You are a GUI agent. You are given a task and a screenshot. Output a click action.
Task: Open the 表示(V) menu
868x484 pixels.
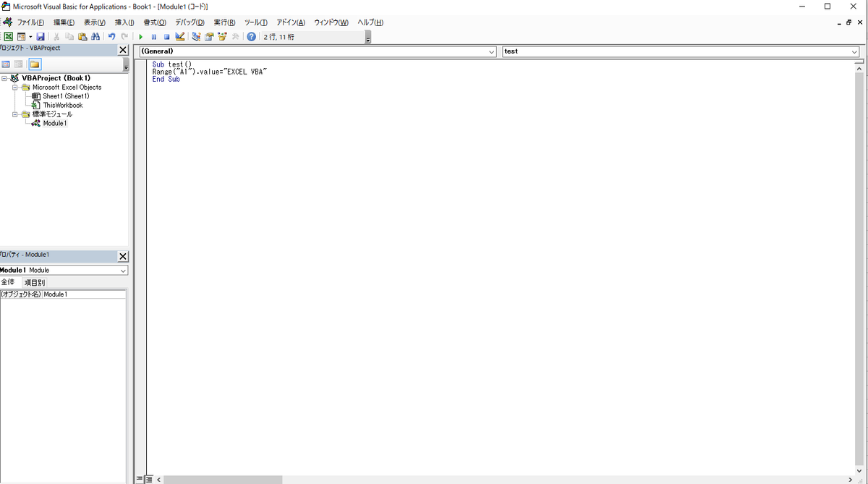point(94,22)
